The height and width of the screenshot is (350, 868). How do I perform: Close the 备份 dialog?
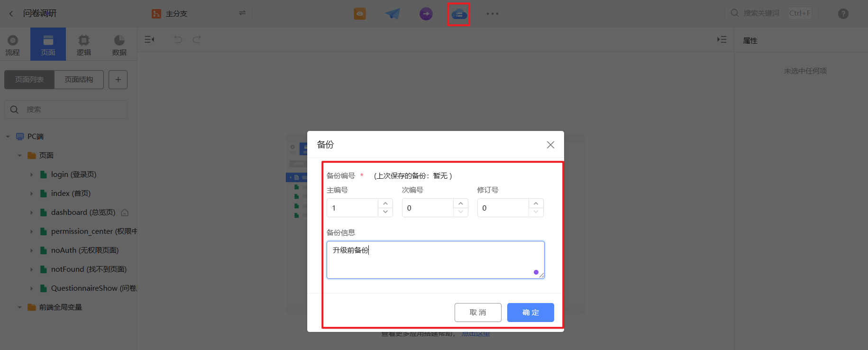pyautogui.click(x=550, y=145)
